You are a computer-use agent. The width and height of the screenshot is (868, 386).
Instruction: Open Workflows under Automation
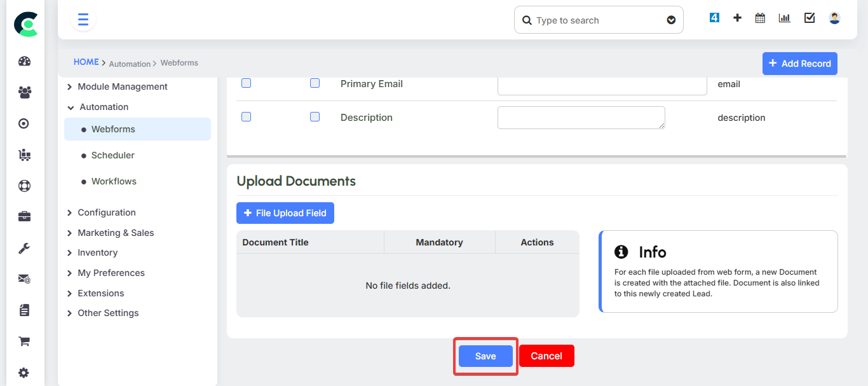point(114,181)
